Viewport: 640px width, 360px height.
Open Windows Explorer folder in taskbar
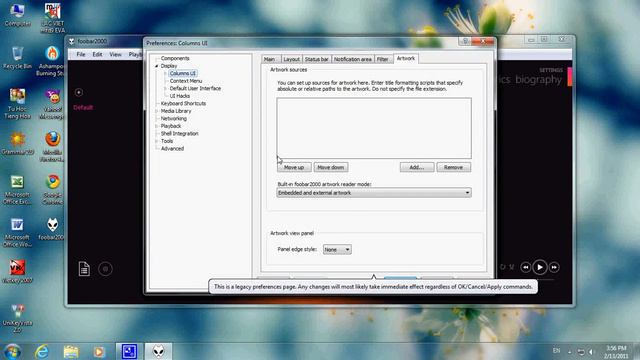pyautogui.click(x=71, y=351)
